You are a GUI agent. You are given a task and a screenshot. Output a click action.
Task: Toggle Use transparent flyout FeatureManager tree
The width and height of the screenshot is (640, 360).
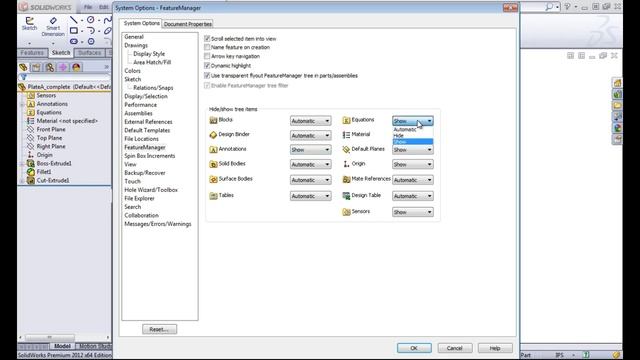[x=207, y=76]
